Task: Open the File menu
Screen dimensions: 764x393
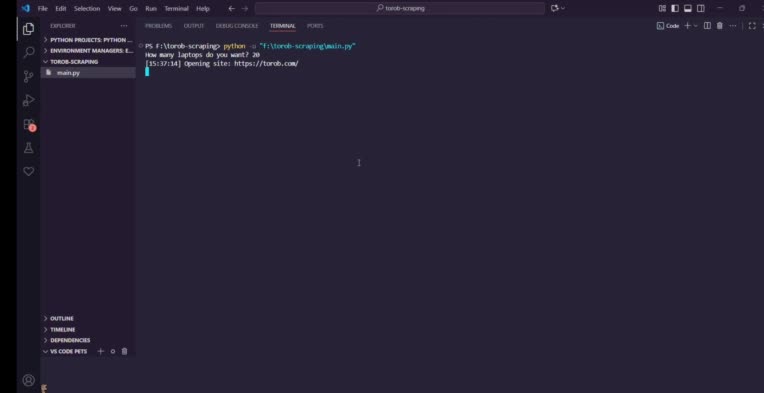Action: click(43, 8)
